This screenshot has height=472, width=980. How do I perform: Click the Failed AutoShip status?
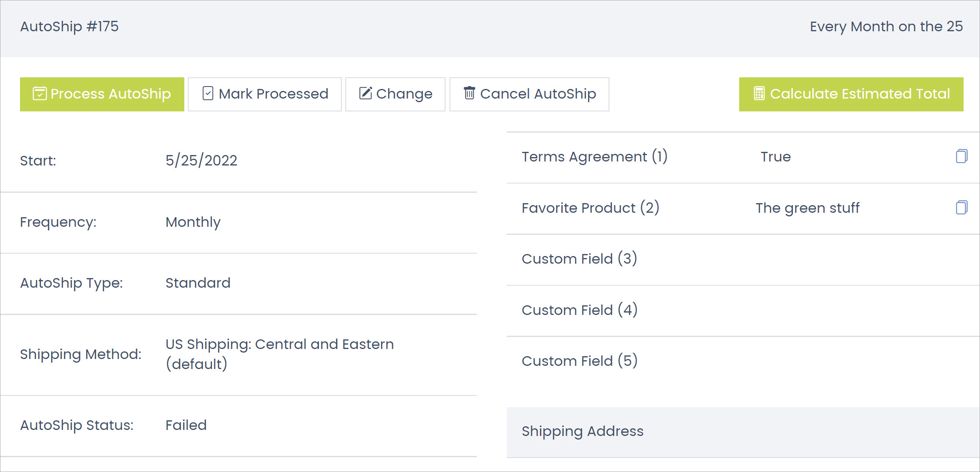tap(186, 425)
